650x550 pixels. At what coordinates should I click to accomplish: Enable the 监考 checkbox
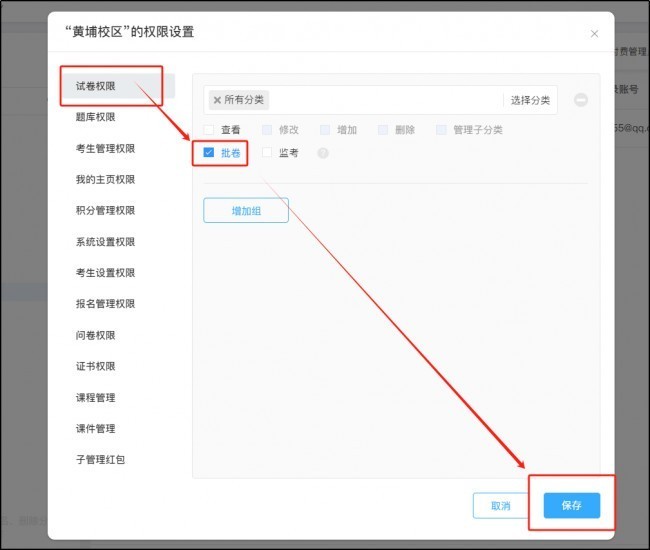tap(267, 153)
